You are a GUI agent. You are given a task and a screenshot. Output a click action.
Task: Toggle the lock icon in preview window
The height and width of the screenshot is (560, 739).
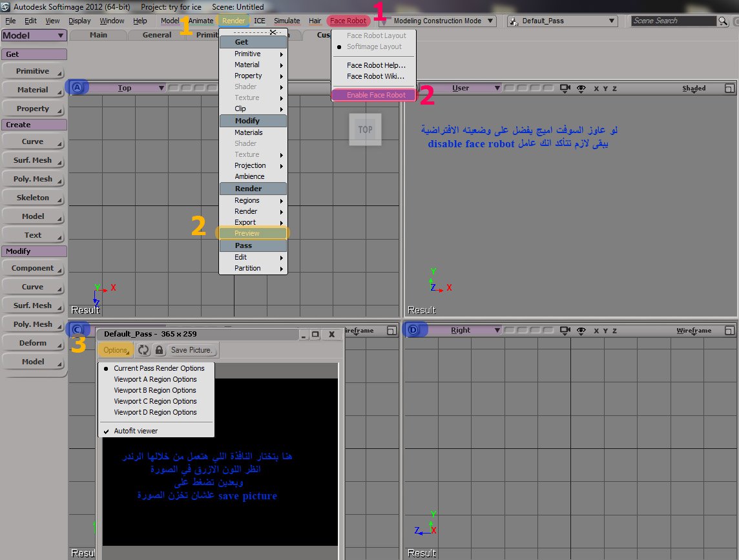(160, 350)
